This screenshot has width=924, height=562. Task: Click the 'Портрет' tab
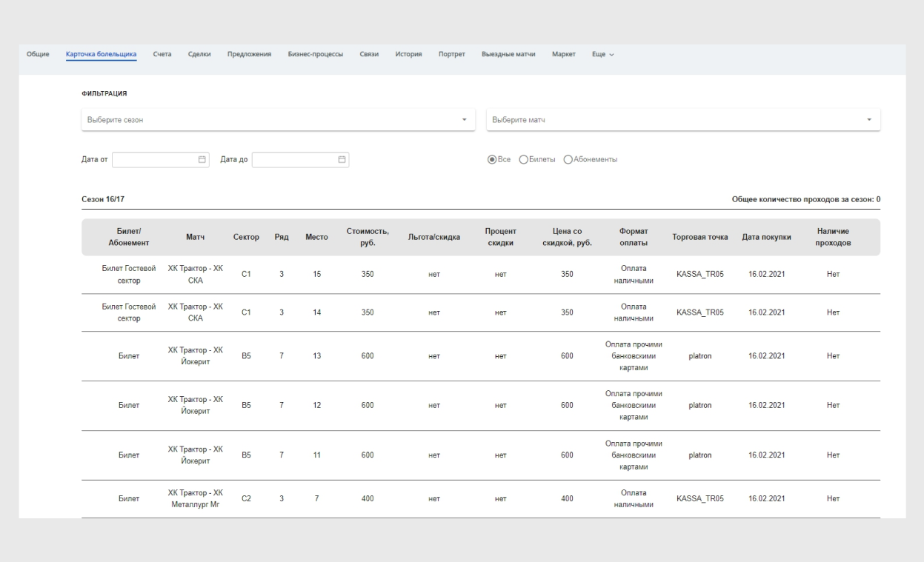point(451,55)
